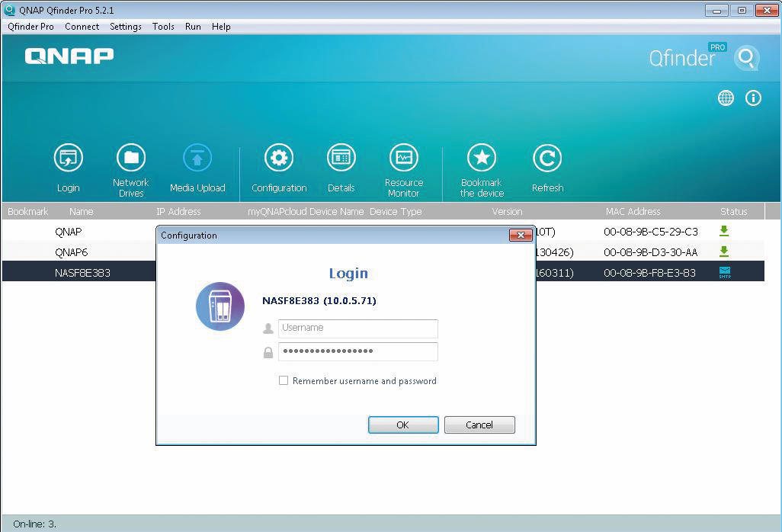Confirm login with OK button
This screenshot has height=532, width=782.
(x=403, y=425)
